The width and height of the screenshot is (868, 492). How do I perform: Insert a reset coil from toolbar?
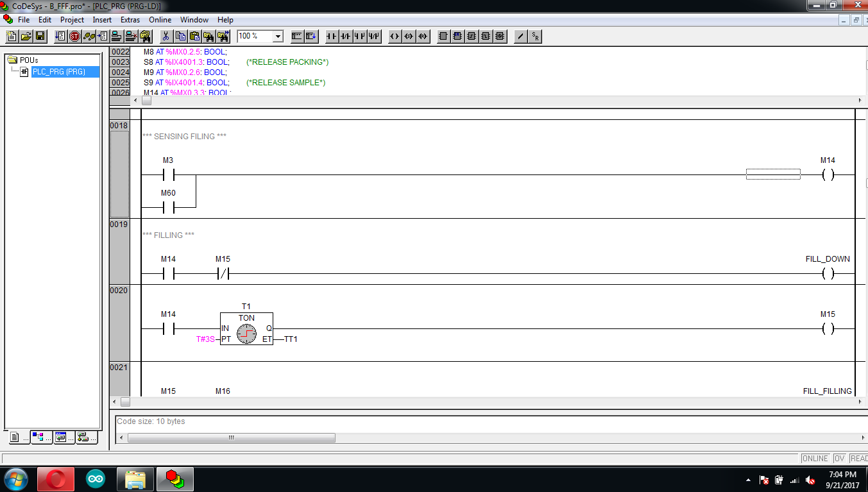(x=423, y=36)
